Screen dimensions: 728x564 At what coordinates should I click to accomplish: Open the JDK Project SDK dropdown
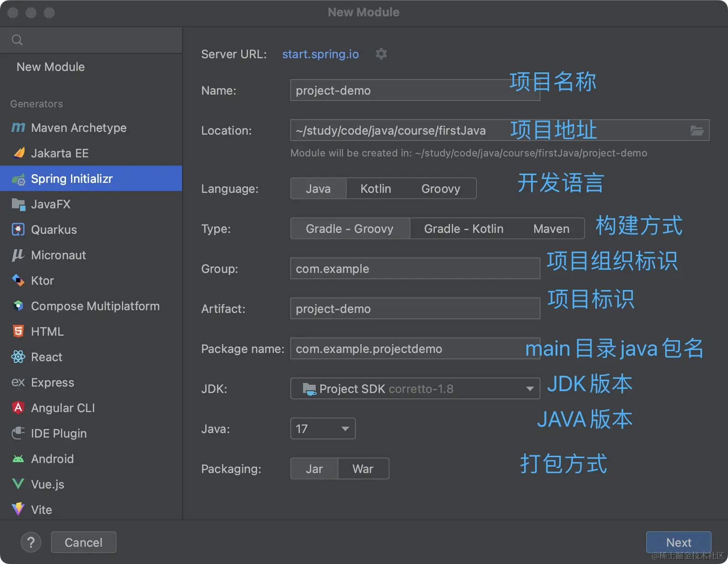[415, 388]
